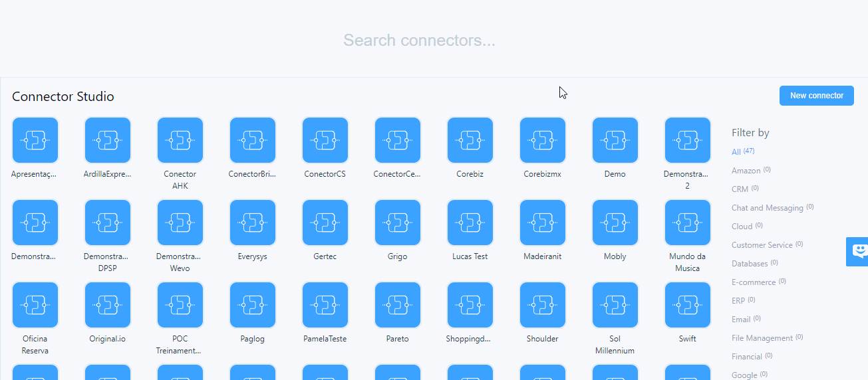
Task: Filter connectors by E-commerce
Action: click(x=753, y=282)
